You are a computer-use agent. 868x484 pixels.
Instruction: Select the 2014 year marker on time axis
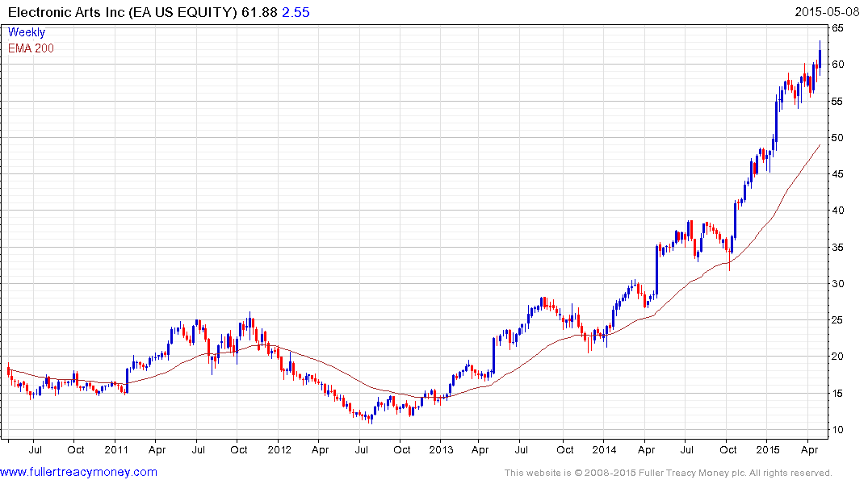click(x=604, y=448)
